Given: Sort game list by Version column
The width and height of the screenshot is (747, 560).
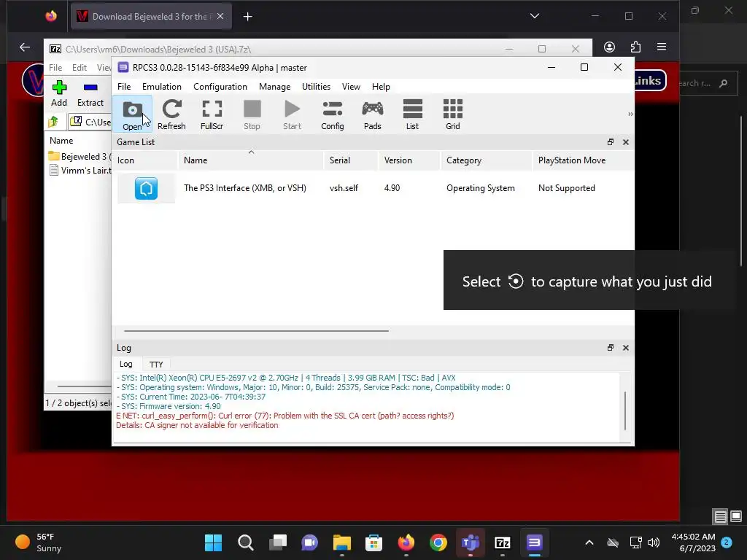Looking at the screenshot, I should 410,160.
